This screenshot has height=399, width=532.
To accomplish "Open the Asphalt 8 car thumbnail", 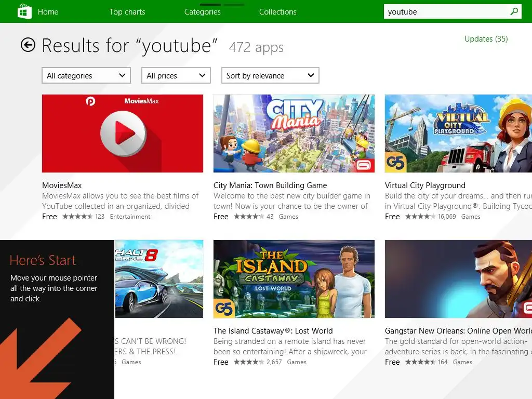I will click(159, 279).
